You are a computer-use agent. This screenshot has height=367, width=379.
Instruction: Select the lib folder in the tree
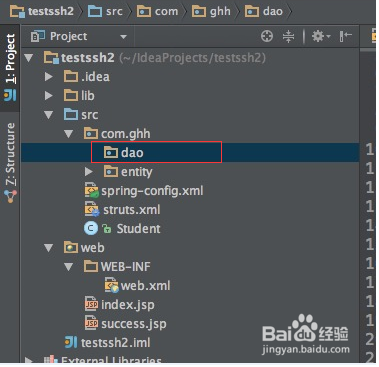pyautogui.click(x=79, y=96)
